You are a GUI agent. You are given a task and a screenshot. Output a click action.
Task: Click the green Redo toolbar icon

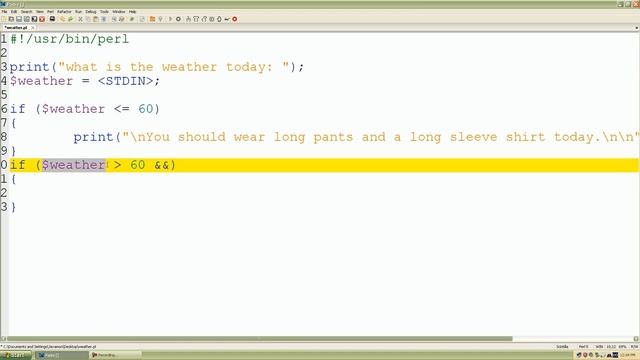70,19
